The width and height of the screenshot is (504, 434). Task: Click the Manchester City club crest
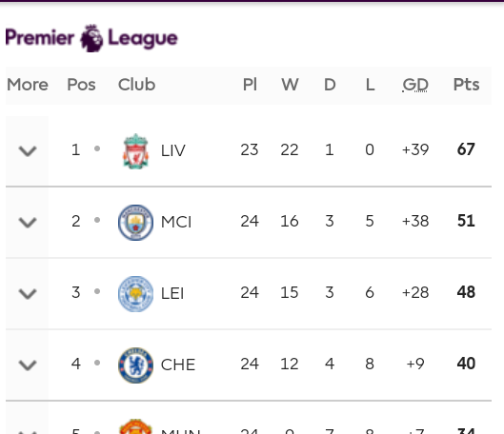(x=135, y=222)
